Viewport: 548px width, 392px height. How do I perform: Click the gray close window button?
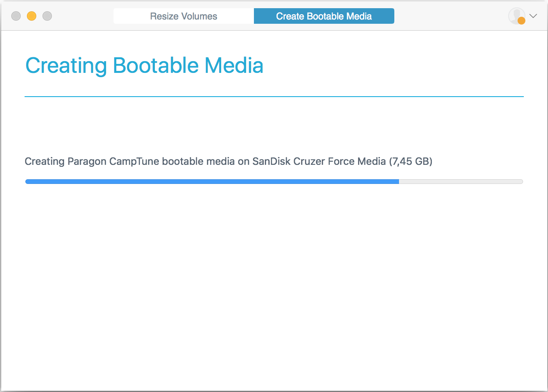(16, 16)
